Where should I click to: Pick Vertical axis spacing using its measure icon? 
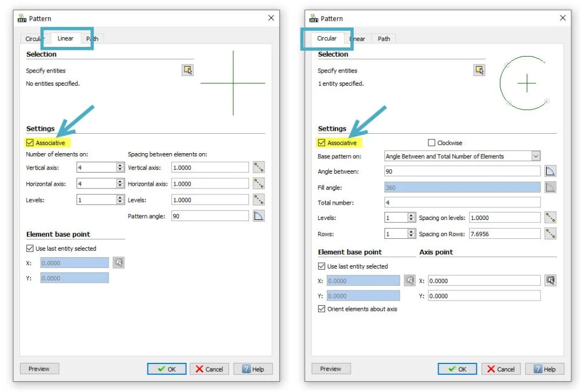pyautogui.click(x=259, y=167)
